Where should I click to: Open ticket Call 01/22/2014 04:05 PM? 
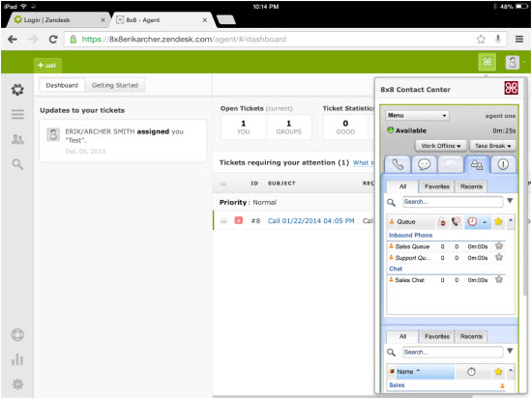310,221
